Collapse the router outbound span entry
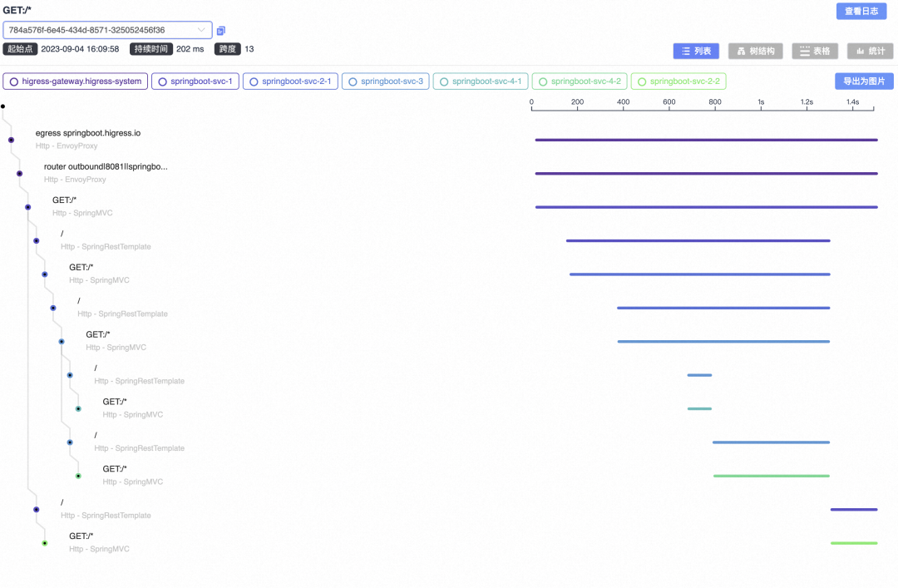The width and height of the screenshot is (898, 588). pos(105,167)
